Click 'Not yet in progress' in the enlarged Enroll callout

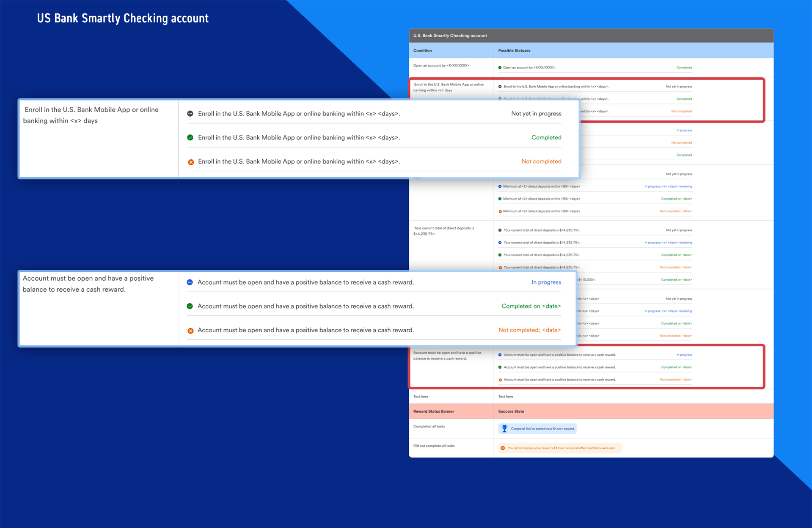pyautogui.click(x=536, y=114)
